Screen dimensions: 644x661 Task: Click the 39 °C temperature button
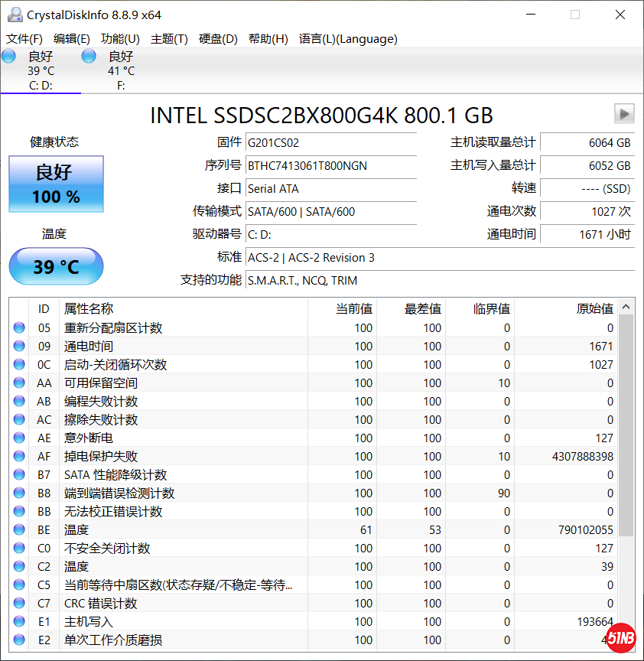point(56,266)
